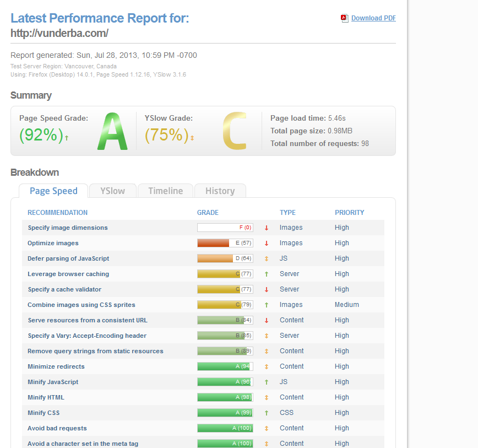478x448 pixels.
Task: Switch to the YSlow tab
Action: tap(112, 191)
